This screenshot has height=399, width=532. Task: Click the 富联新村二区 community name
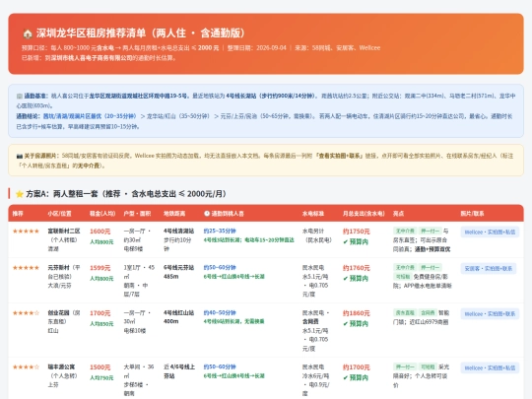click(x=64, y=232)
